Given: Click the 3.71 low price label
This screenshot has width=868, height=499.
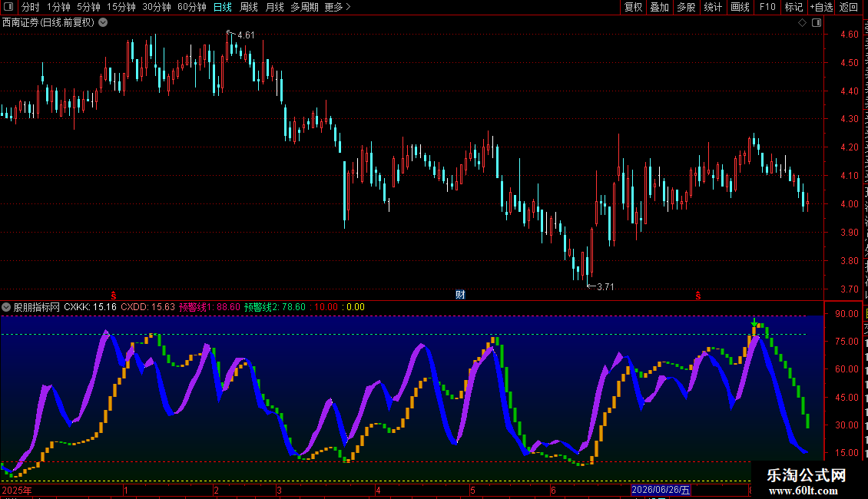Looking at the screenshot, I should click(x=605, y=286).
